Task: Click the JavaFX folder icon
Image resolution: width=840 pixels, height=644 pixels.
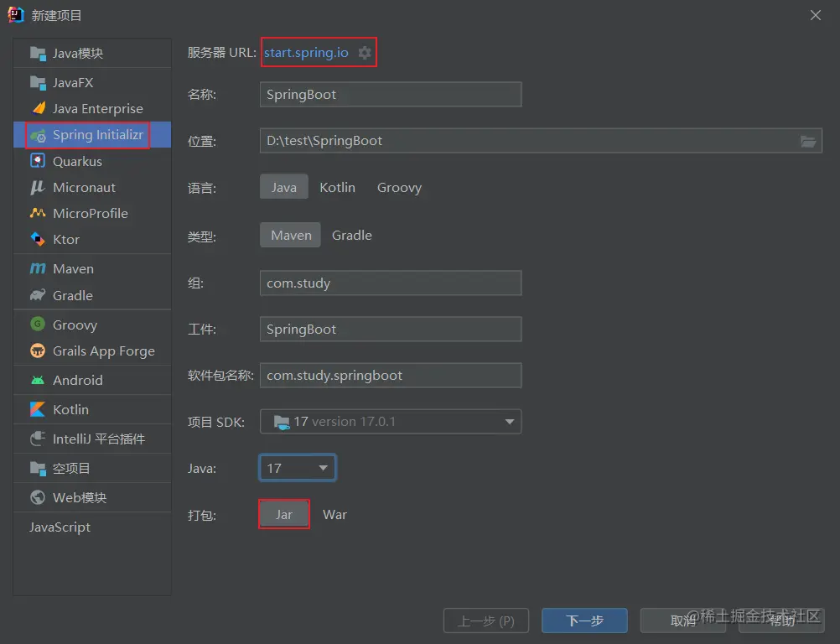Action: [38, 82]
